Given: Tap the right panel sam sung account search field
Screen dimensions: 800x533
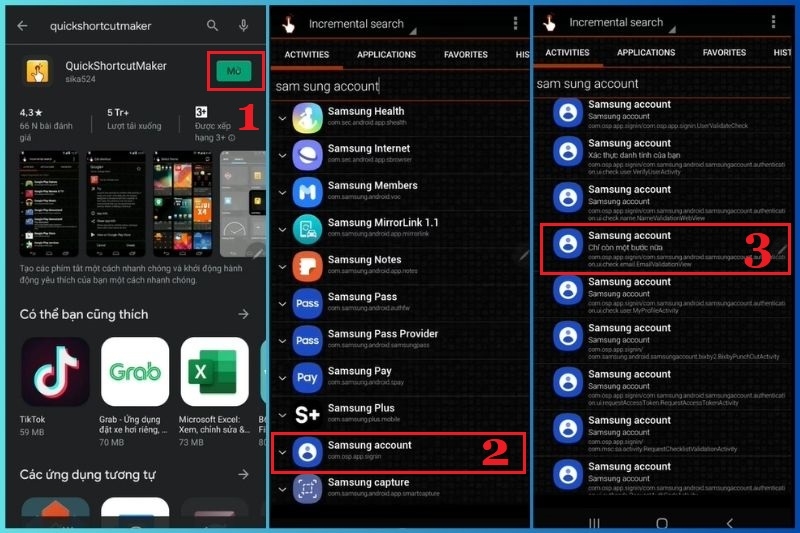Looking at the screenshot, I should click(662, 84).
